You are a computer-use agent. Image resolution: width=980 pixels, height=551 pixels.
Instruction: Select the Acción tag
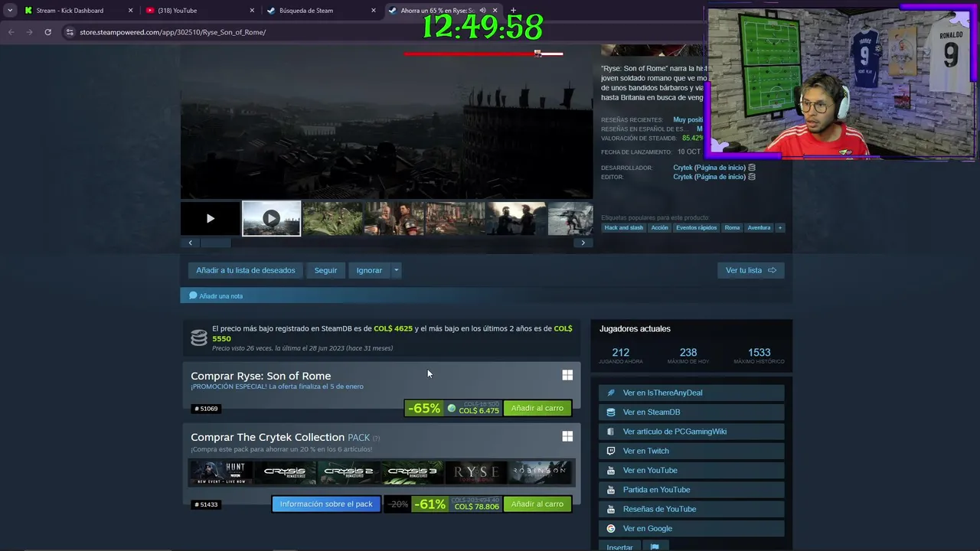(x=660, y=227)
